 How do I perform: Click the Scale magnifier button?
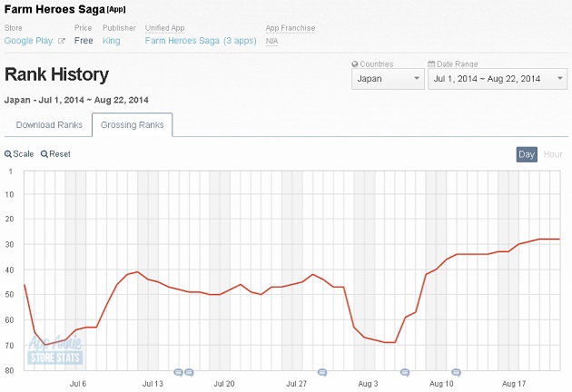coord(19,154)
